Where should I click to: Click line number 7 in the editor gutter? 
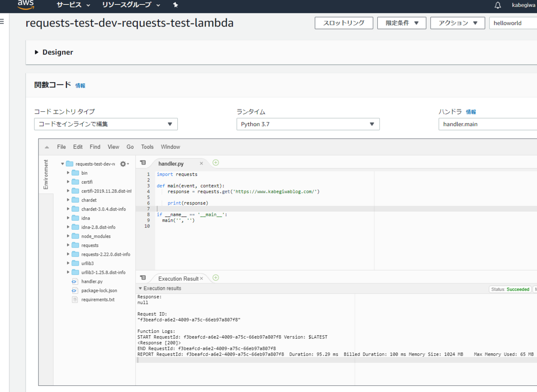coord(148,209)
